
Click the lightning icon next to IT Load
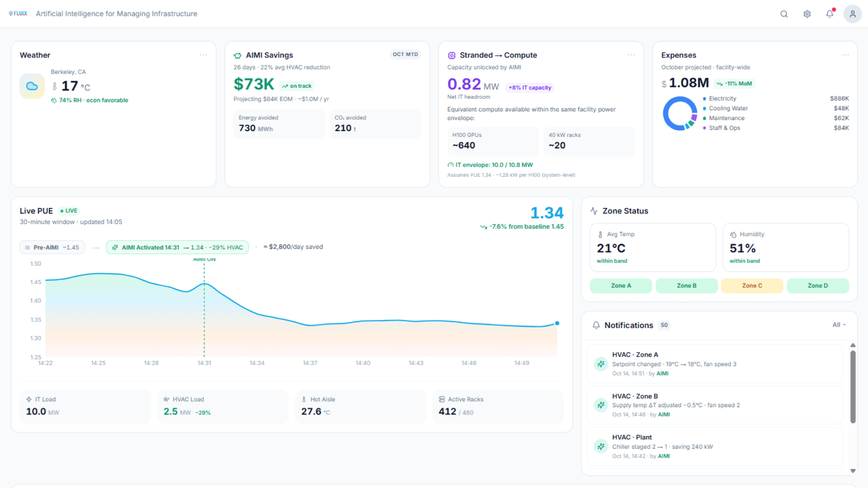pos(29,399)
